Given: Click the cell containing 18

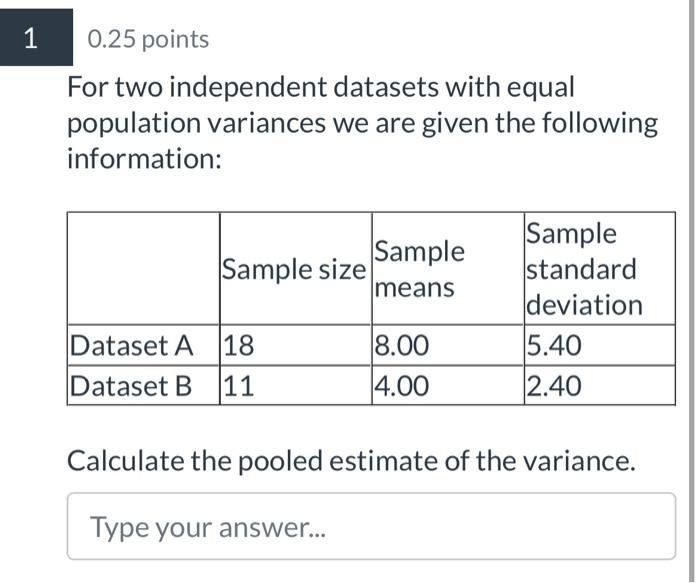Looking at the screenshot, I should [x=296, y=345].
